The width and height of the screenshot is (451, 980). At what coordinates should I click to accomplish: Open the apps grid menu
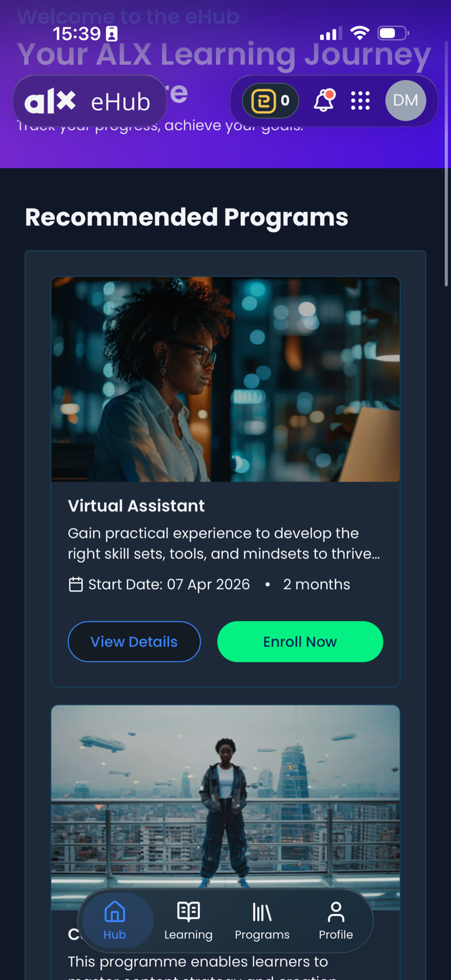point(360,101)
